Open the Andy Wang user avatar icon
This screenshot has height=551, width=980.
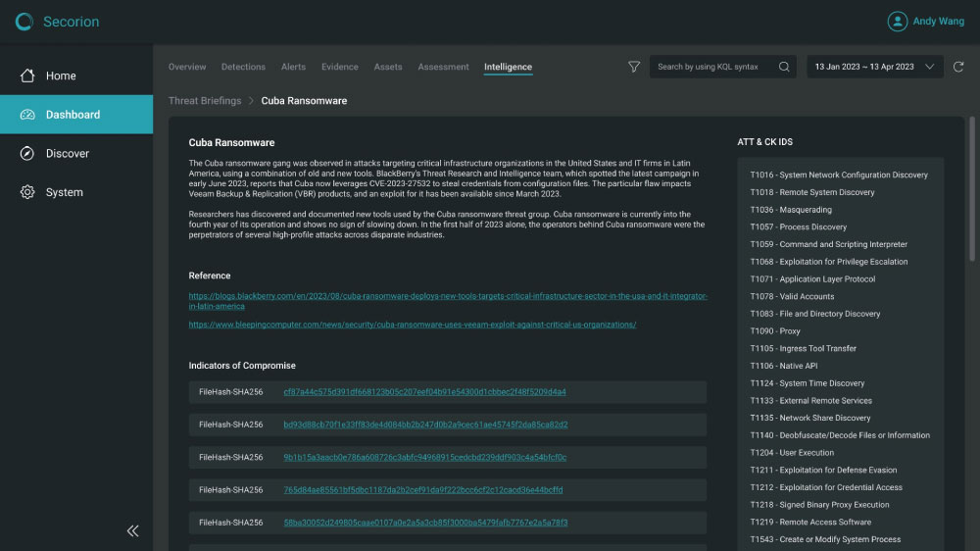(x=897, y=22)
